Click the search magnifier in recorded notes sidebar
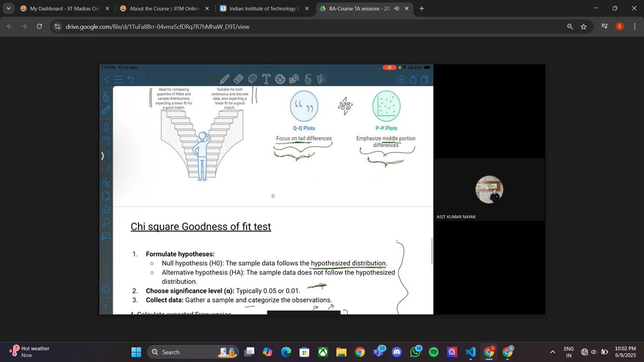644x362 pixels. [x=106, y=221]
